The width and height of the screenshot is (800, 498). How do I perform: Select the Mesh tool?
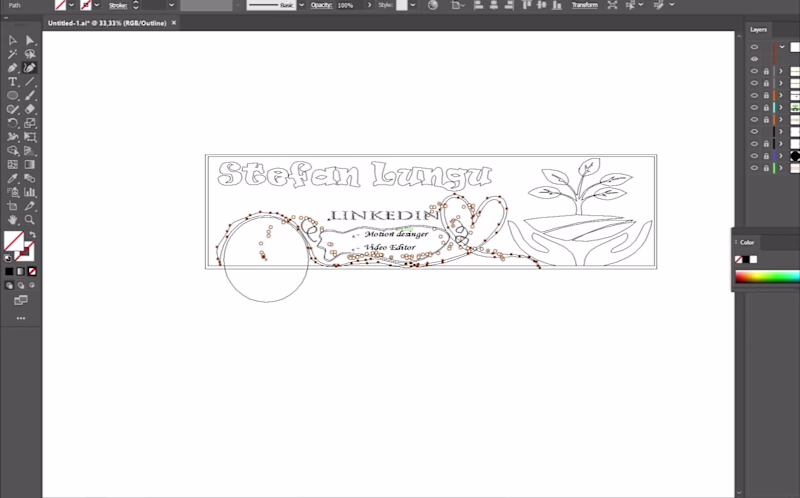pos(13,164)
